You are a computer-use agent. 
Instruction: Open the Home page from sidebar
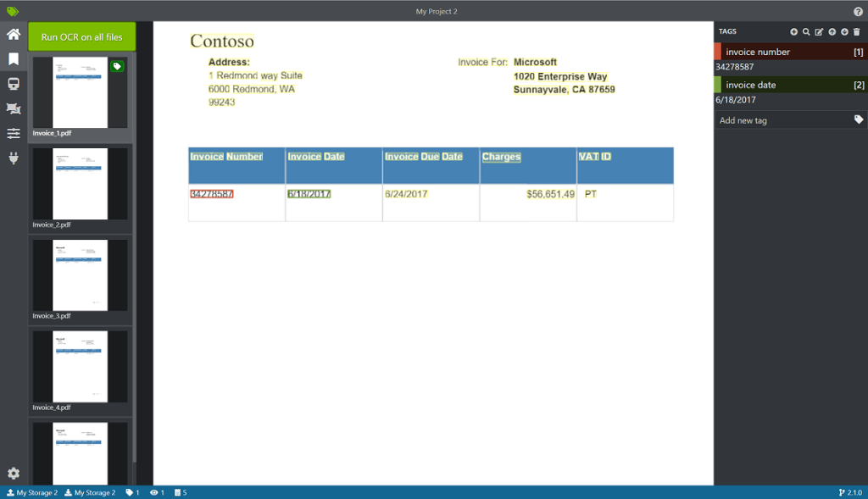click(13, 35)
